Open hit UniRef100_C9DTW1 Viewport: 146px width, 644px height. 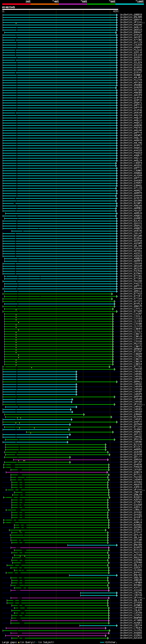pos(131,593)
